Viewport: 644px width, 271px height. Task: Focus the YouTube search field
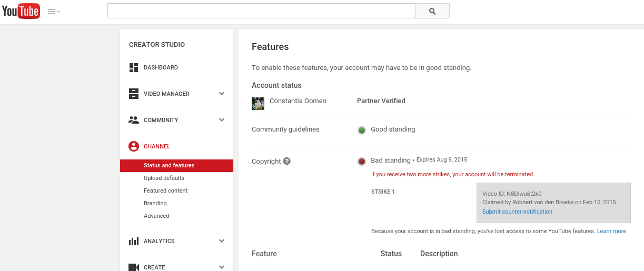coord(261,11)
